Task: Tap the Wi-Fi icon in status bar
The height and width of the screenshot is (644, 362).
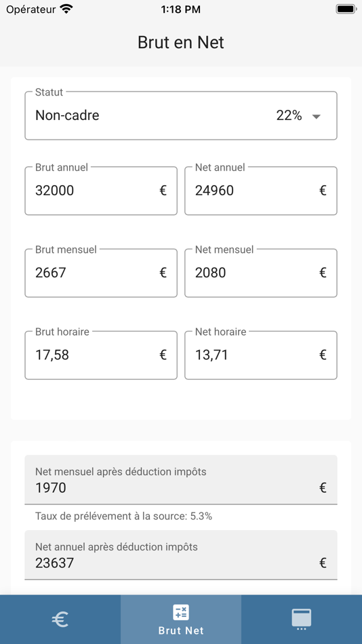Action: (66, 9)
